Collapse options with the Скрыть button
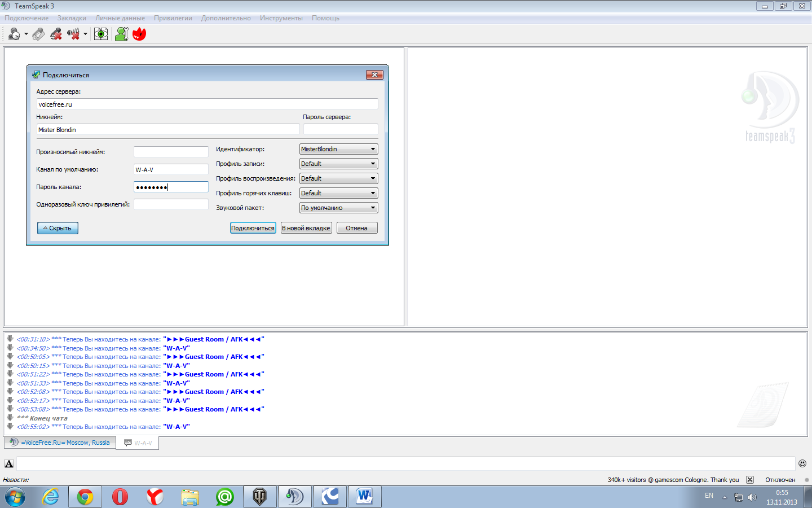 click(x=58, y=228)
